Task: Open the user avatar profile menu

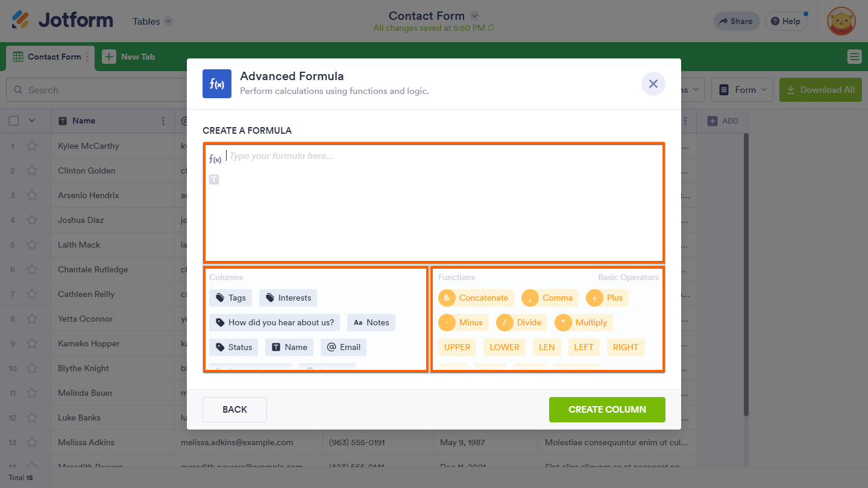Action: (841, 21)
